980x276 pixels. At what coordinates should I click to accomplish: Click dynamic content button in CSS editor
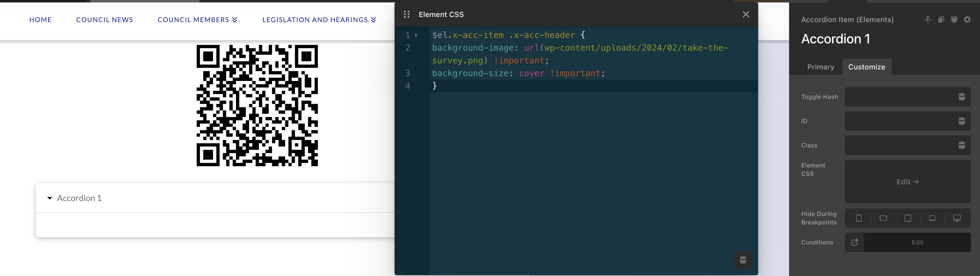[743, 260]
